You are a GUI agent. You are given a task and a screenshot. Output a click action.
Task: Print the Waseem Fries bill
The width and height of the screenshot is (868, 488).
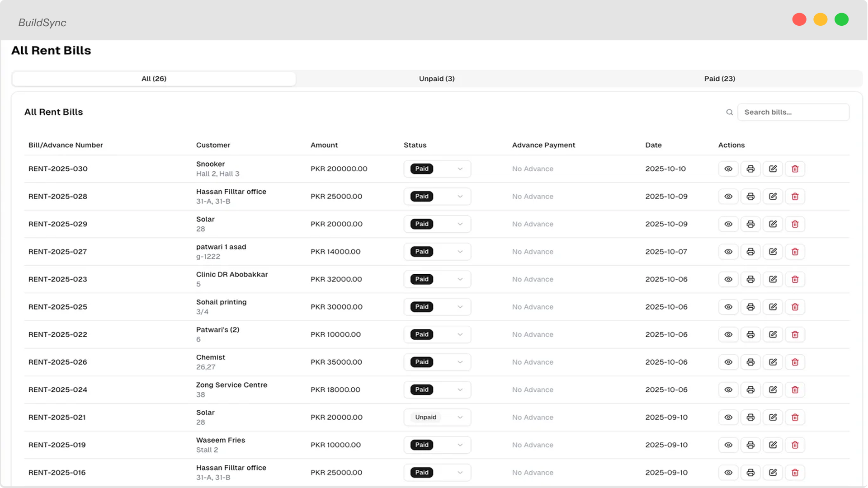tap(750, 445)
